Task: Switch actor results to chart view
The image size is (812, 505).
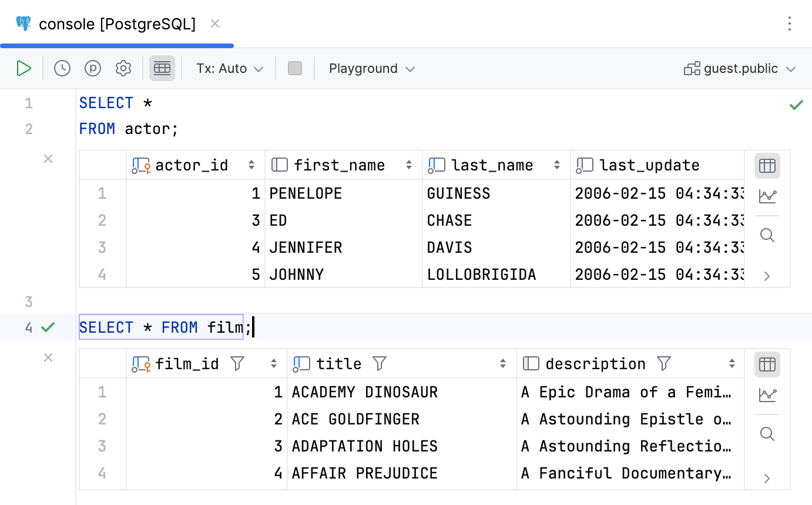Action: point(767,197)
